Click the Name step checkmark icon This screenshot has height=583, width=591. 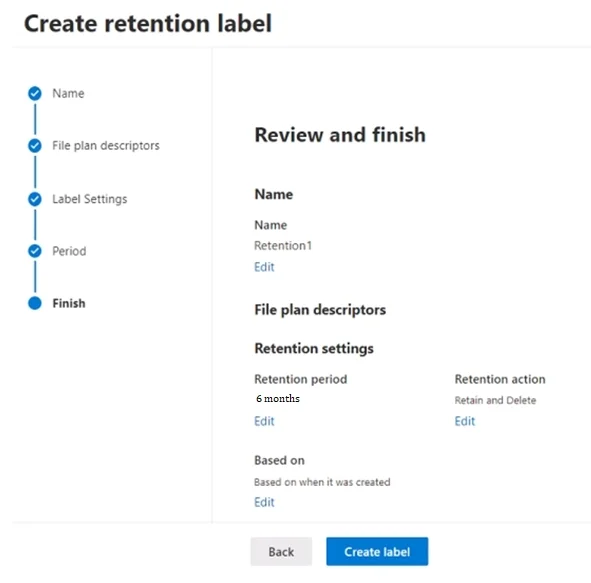coord(35,93)
